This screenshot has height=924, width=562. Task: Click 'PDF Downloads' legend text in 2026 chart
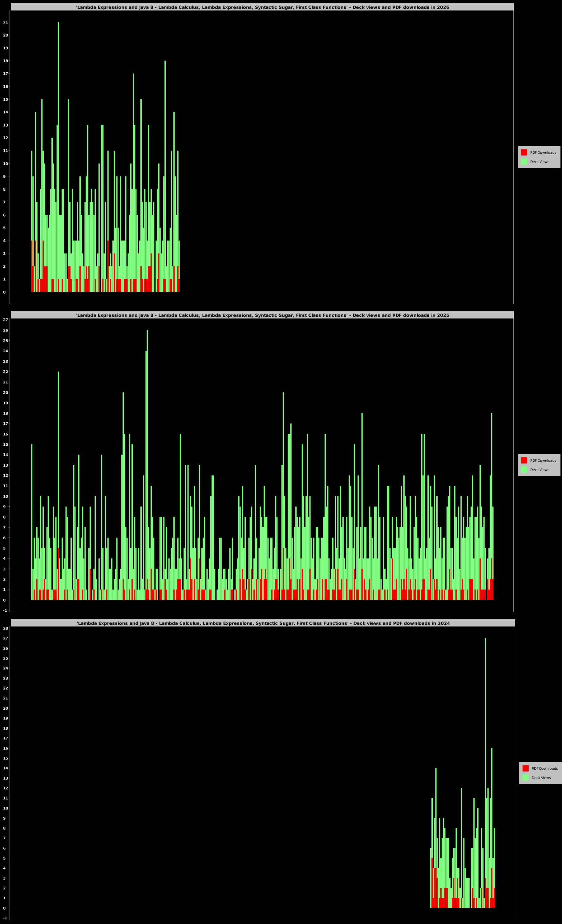click(x=543, y=153)
